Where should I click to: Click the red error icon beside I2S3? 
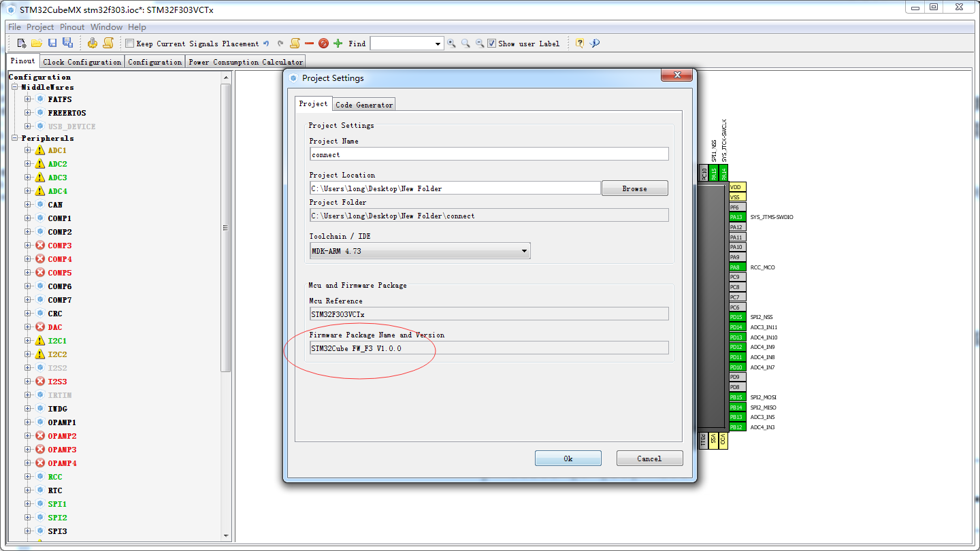(40, 382)
